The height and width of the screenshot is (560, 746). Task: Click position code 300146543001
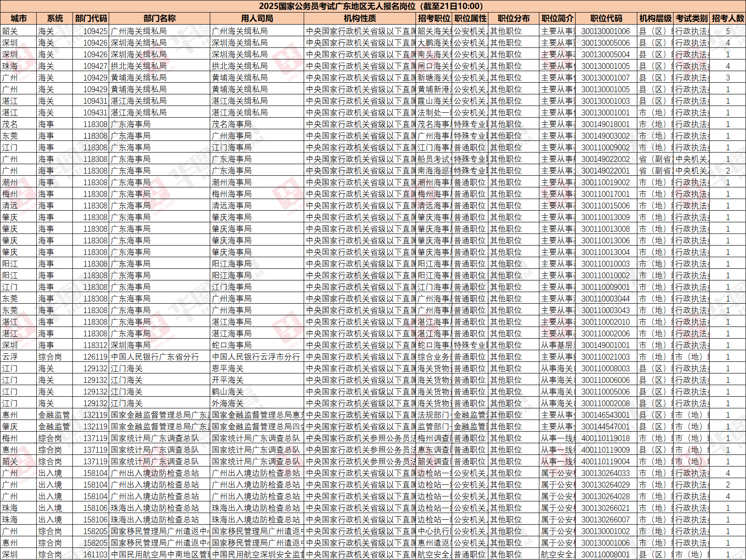606,415
